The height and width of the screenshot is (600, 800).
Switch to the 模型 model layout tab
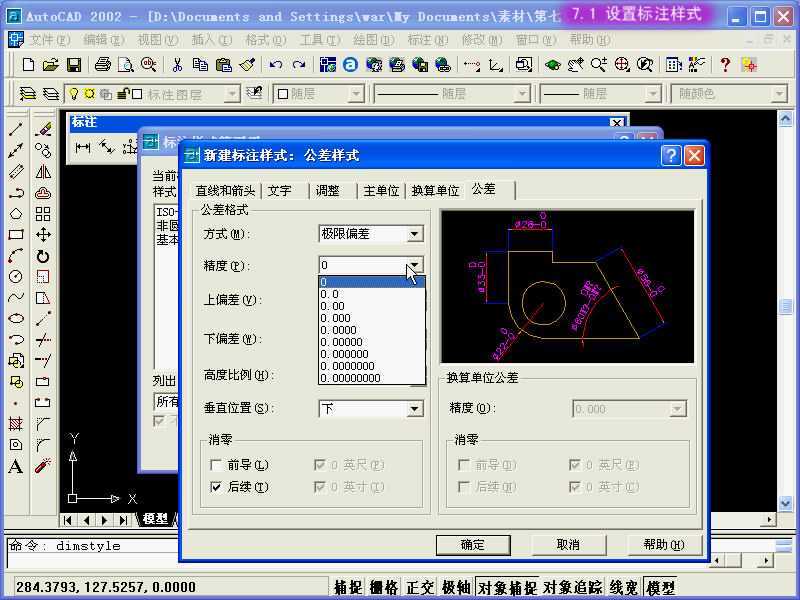click(156, 519)
